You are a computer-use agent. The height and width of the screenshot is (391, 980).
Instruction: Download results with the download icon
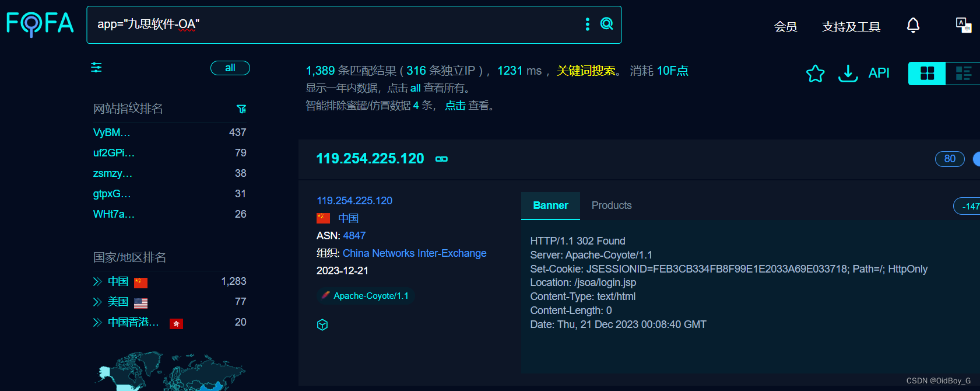[848, 73]
